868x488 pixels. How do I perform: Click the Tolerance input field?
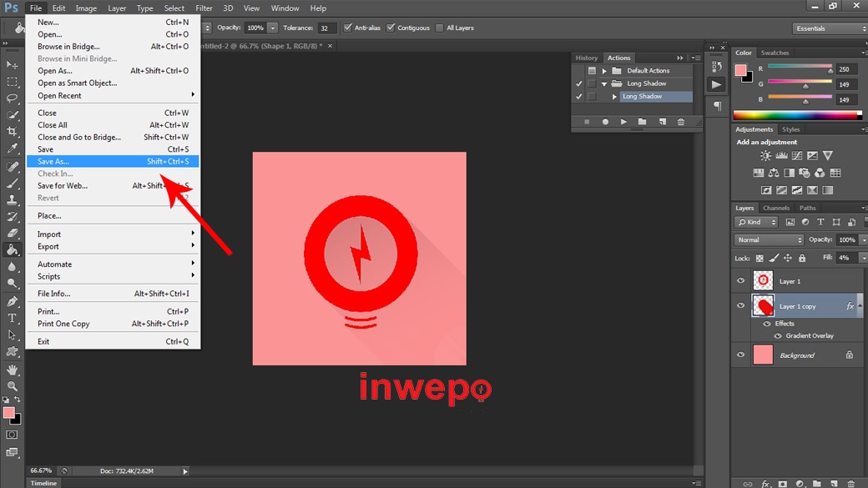[327, 28]
